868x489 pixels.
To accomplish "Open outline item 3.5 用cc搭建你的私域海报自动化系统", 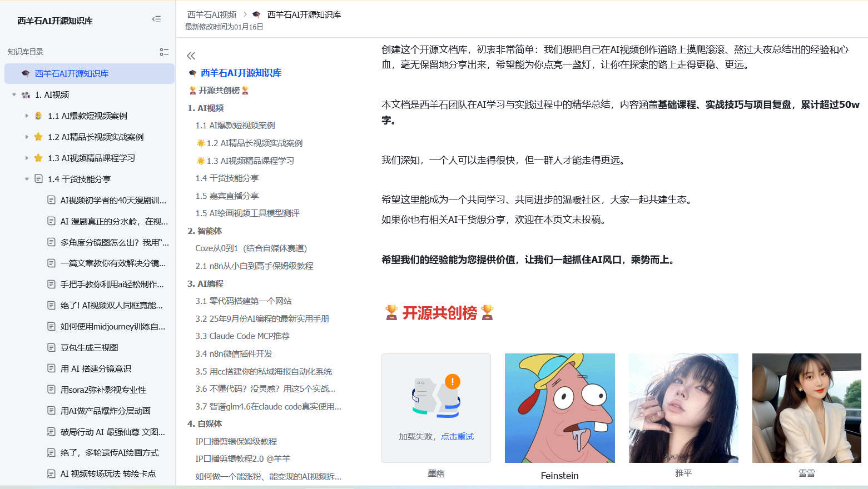I will [x=264, y=371].
